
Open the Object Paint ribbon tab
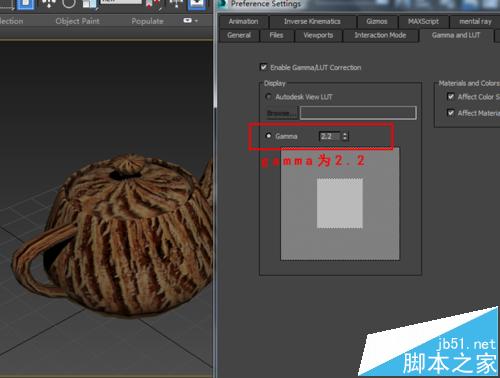click(x=77, y=21)
